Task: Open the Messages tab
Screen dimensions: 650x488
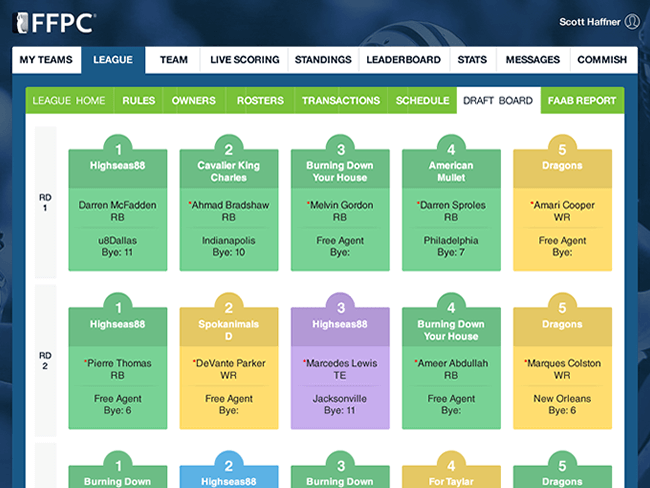Action: point(533,60)
